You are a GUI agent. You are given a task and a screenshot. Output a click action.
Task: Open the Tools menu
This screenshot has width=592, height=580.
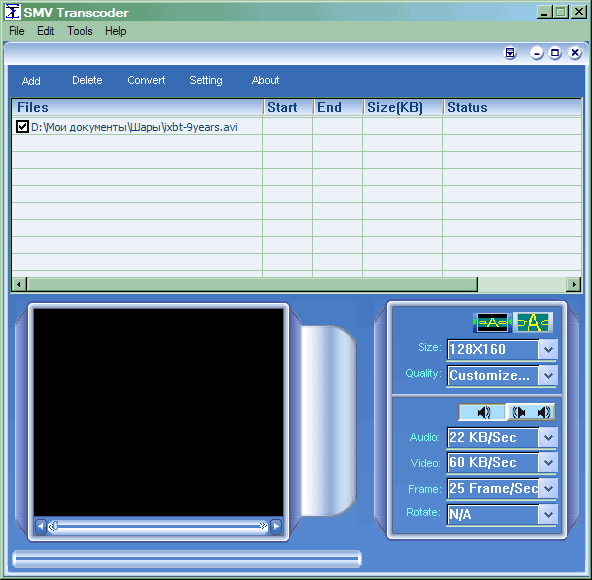(80, 31)
